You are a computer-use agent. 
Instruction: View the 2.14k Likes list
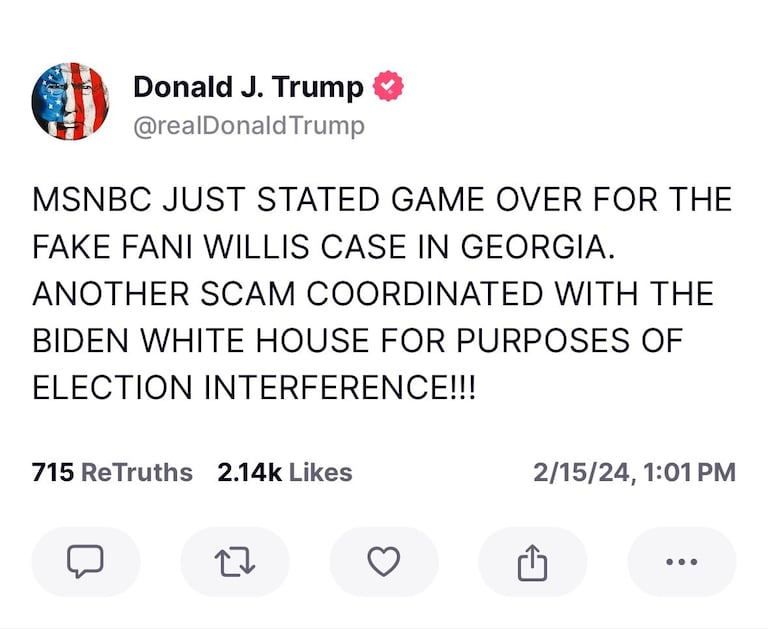pos(285,472)
